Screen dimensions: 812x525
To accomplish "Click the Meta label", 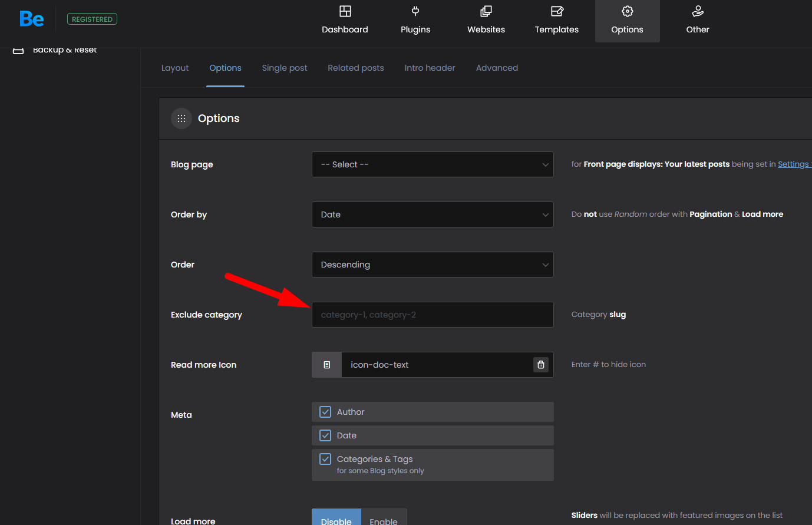I will pos(181,415).
